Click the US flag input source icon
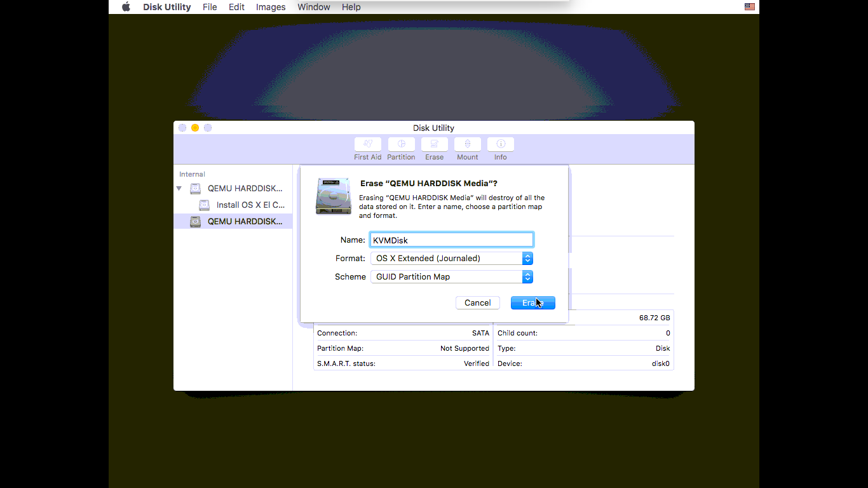868x488 pixels. point(750,7)
